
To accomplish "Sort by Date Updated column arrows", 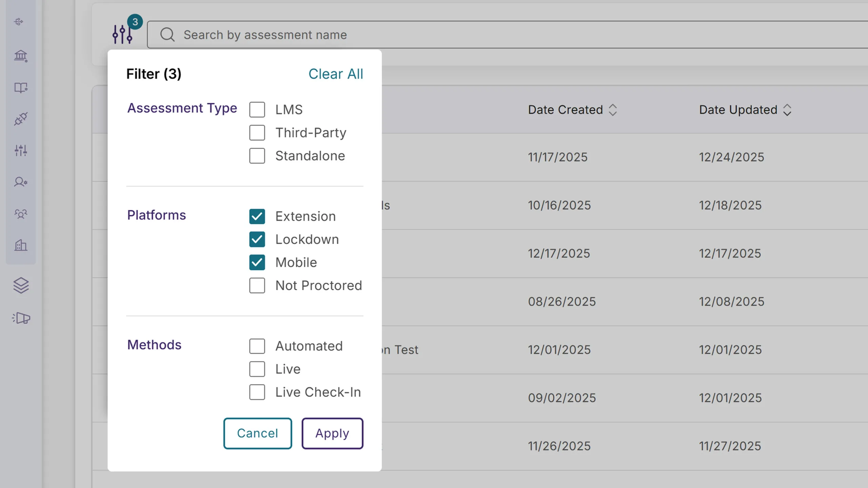I will point(787,110).
